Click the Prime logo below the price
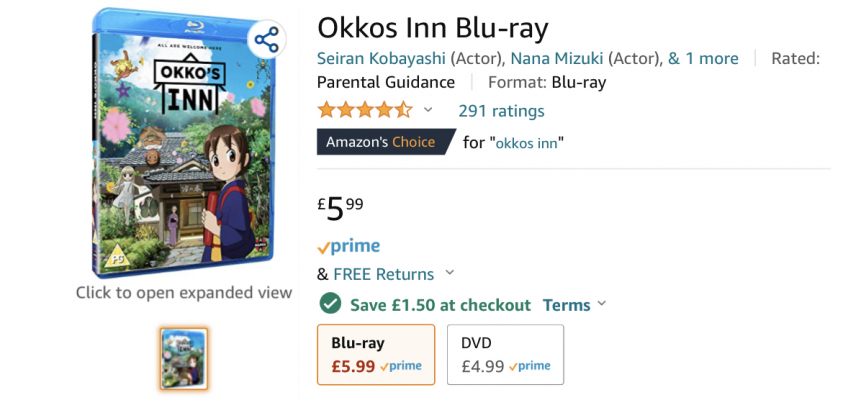 click(x=348, y=246)
